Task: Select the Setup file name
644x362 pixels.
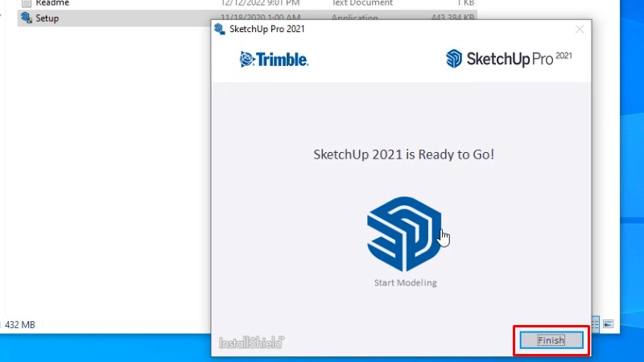Action: [47, 18]
